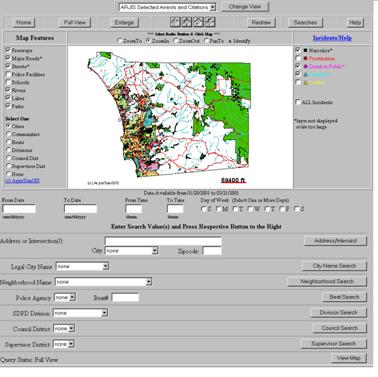
Task: Check the ALL Incidents checkbox
Action: tap(298, 102)
